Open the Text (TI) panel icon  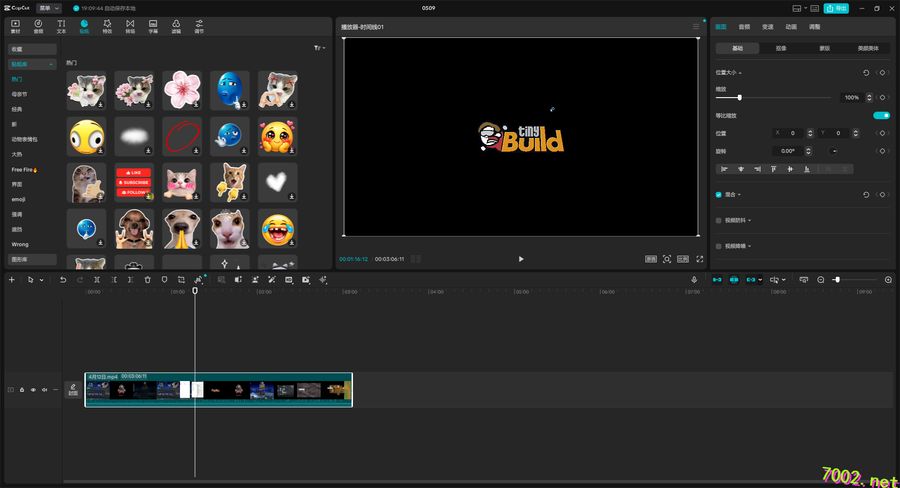pos(61,26)
